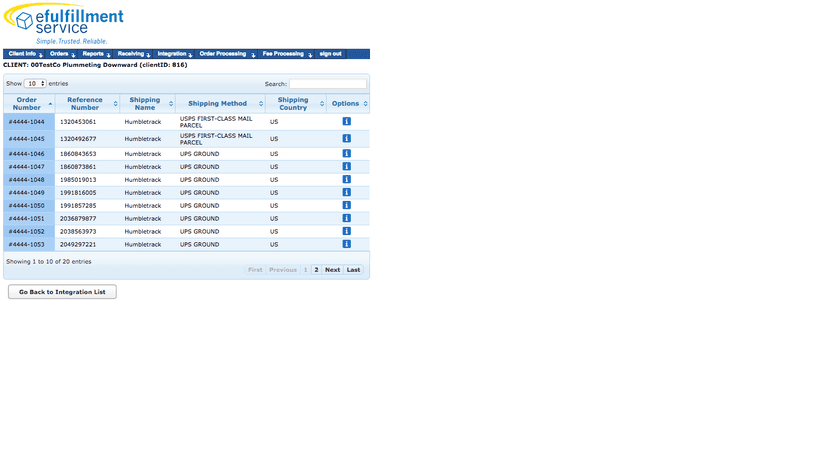Sort table by Shipping Method column
Screen dimensions: 828x466
(x=220, y=104)
